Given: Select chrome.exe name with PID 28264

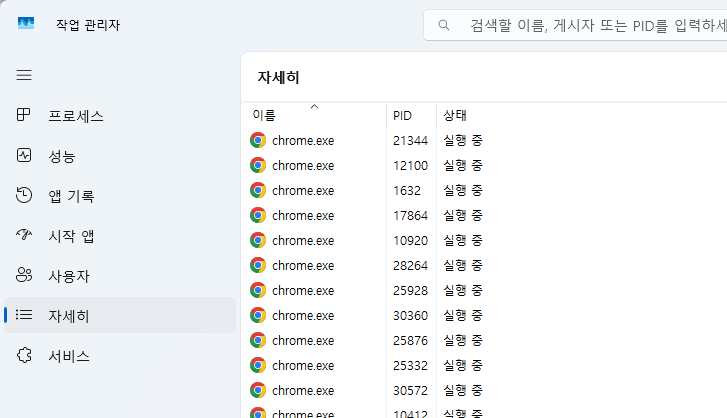Looking at the screenshot, I should (303, 266).
